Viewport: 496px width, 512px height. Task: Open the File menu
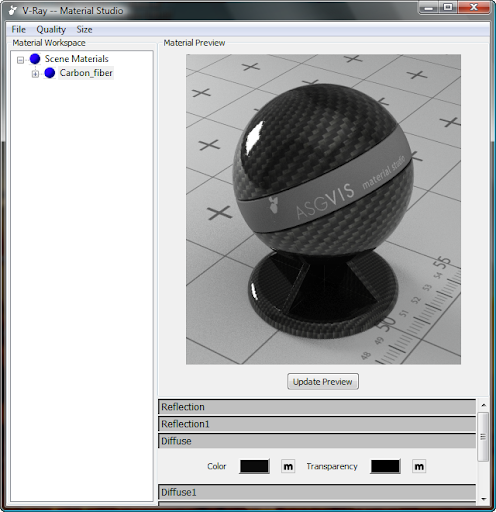[x=18, y=29]
